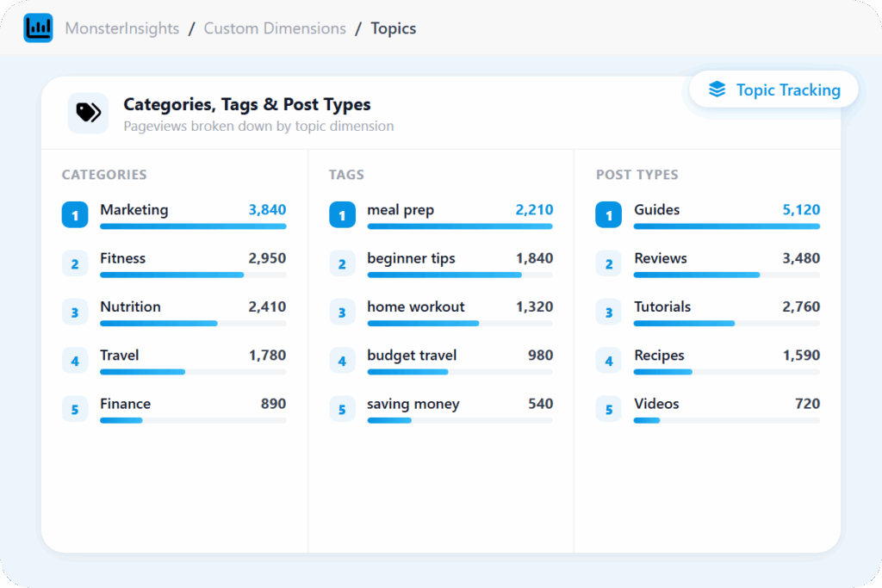Click rank 3 badge next to Tutorials
882x588 pixels.
pos(609,312)
